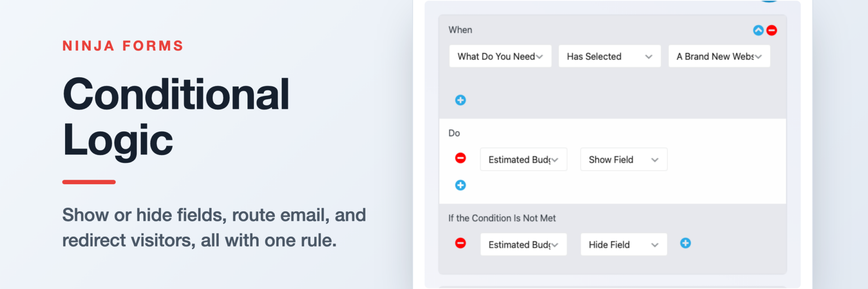
Task: Open the Hide Field action dropdown
Action: (x=624, y=244)
